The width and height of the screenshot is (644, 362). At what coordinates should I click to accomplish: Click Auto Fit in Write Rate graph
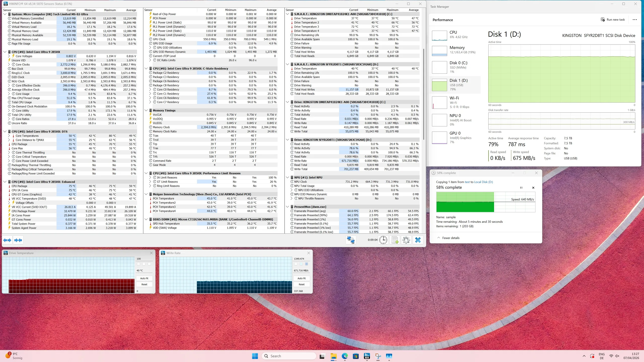click(301, 278)
